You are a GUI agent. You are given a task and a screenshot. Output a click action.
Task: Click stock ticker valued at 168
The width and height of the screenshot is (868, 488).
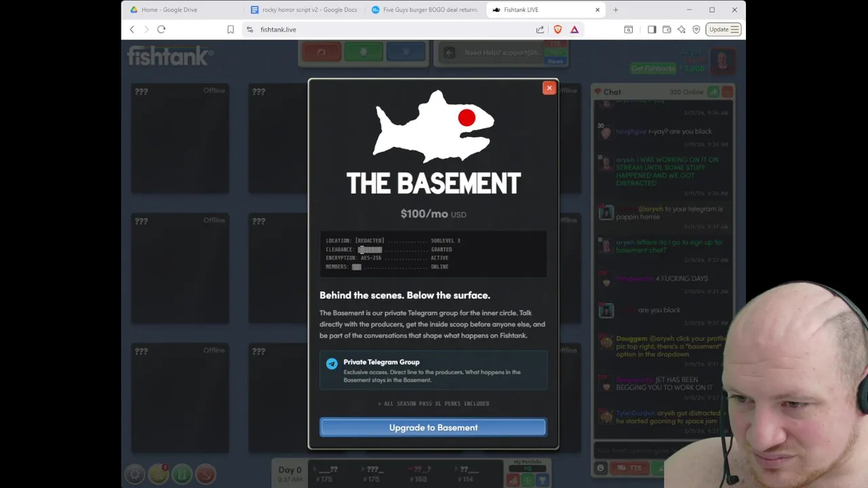[x=420, y=474]
